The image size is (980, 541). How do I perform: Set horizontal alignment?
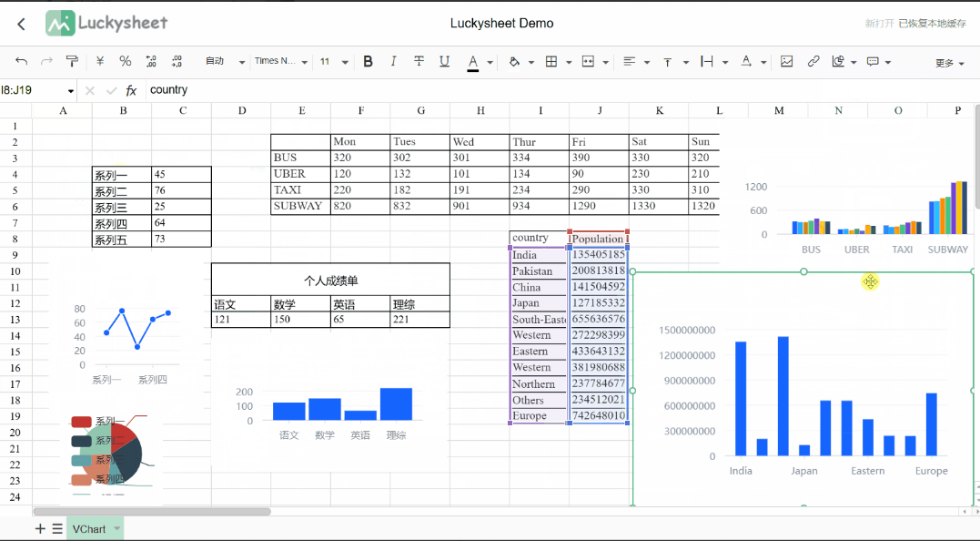coord(630,61)
